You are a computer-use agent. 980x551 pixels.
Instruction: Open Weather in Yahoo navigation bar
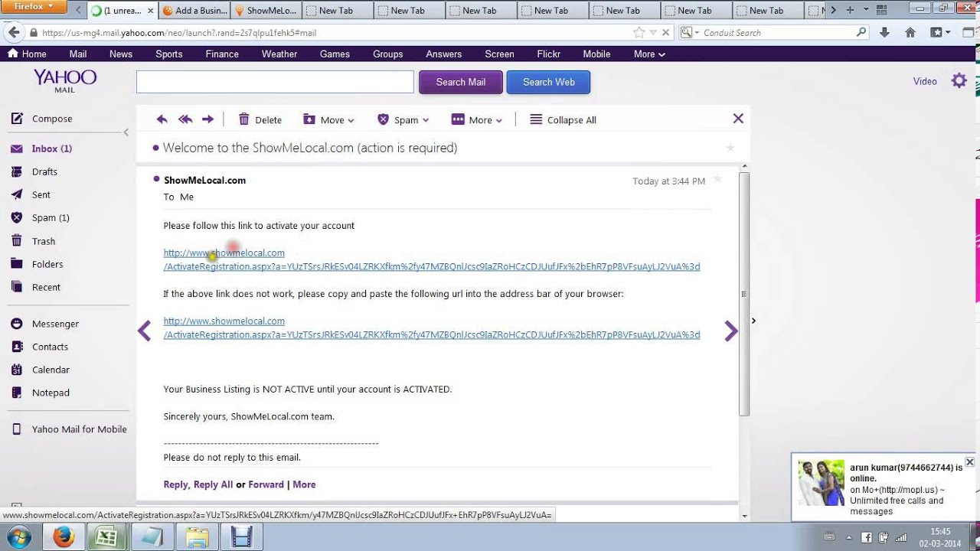[x=279, y=54]
